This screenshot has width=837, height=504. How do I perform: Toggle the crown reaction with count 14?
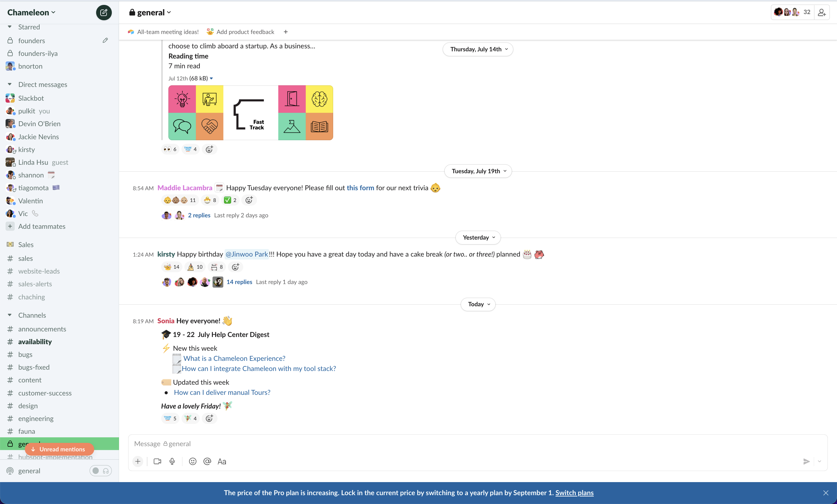[x=172, y=267]
